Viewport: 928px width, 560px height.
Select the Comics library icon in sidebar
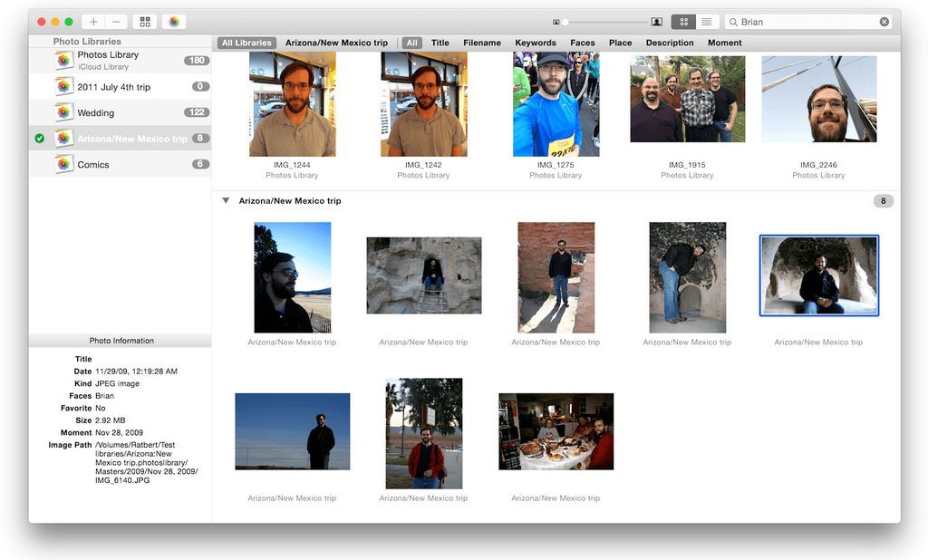tap(63, 164)
